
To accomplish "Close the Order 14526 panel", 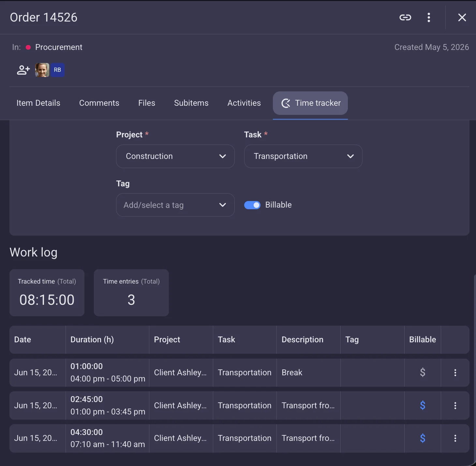I will pos(462,17).
